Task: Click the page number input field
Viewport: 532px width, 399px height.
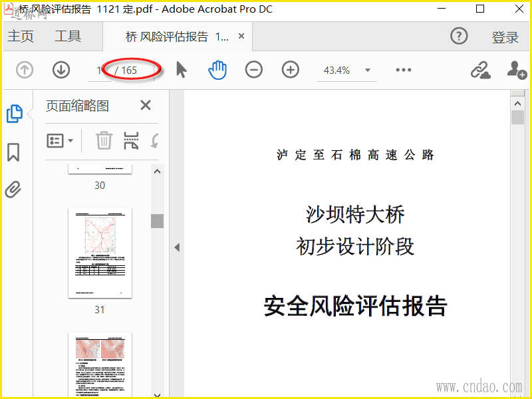Action: (x=99, y=70)
